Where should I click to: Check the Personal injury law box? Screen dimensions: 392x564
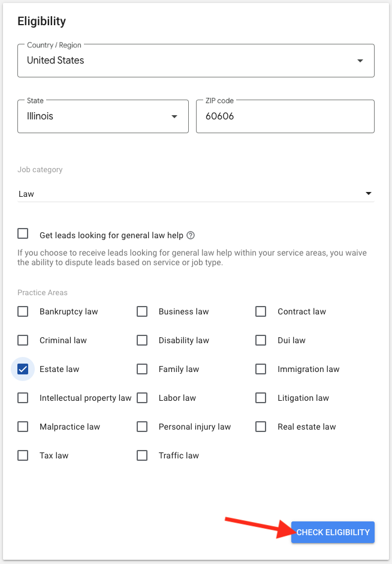[x=142, y=427]
